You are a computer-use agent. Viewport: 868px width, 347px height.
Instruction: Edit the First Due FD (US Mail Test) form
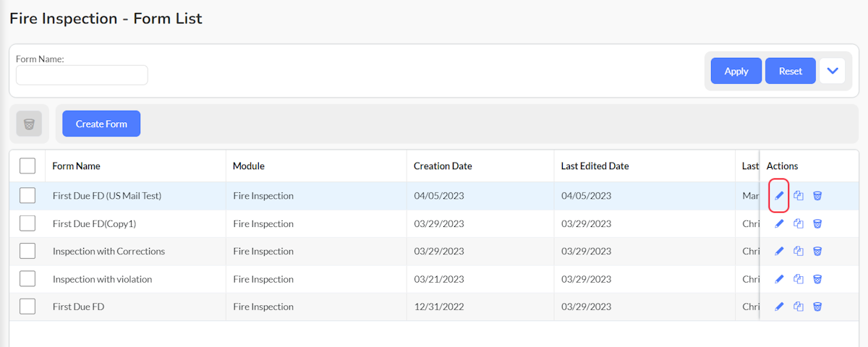pos(779,196)
